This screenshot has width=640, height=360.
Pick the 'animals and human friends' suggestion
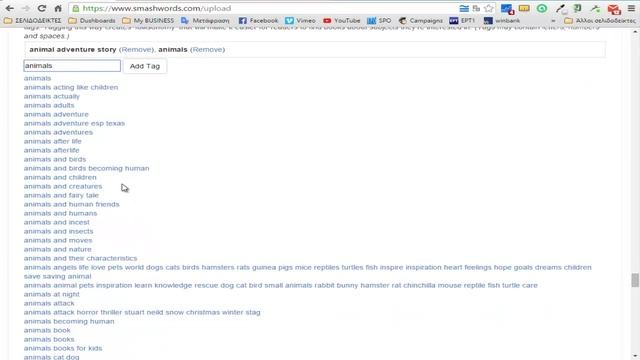click(x=72, y=204)
